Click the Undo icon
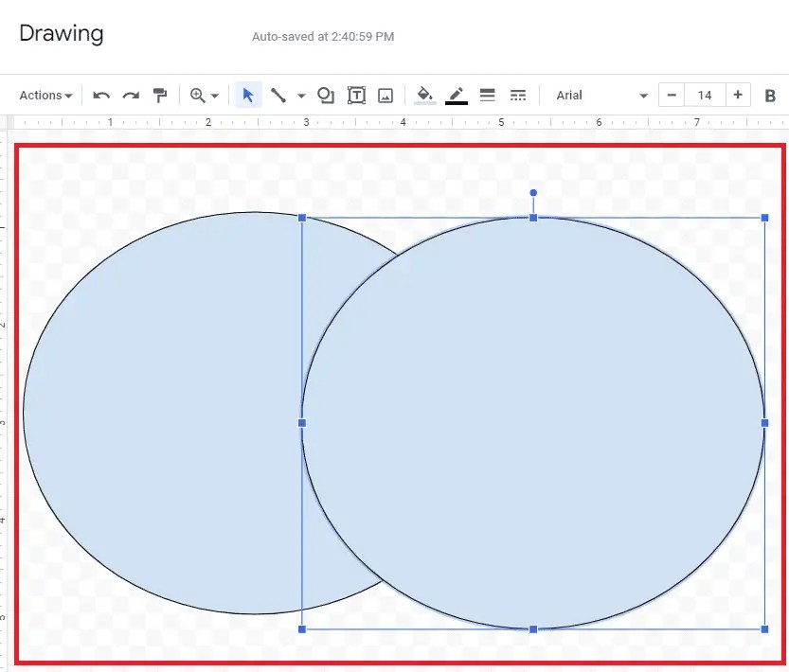Screen dimensions: 789x672 (100, 95)
